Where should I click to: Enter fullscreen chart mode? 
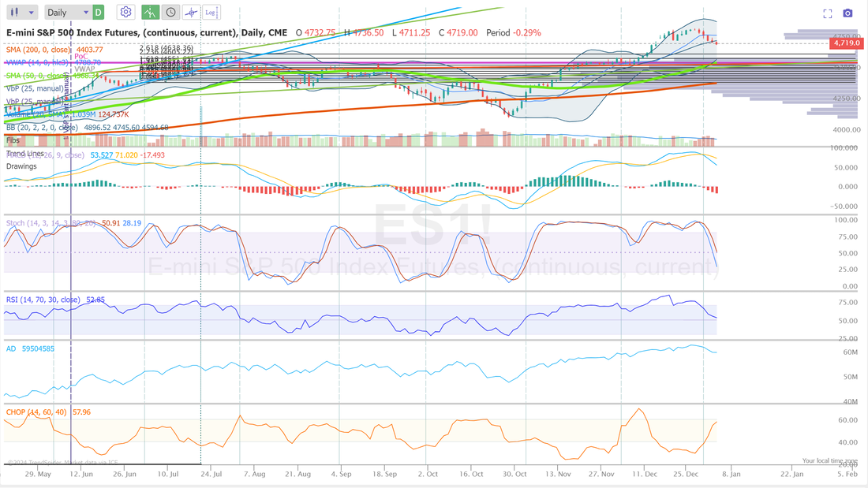tap(828, 13)
